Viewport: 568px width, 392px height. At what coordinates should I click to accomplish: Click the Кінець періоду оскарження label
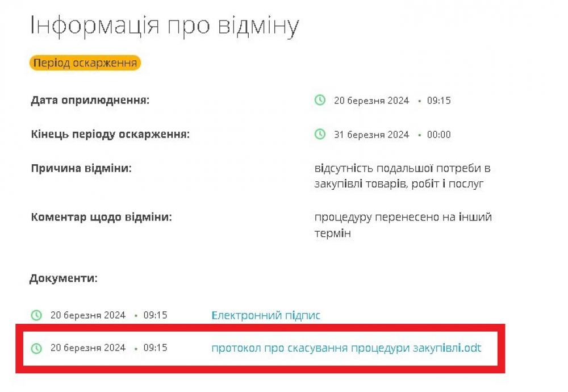(x=110, y=135)
